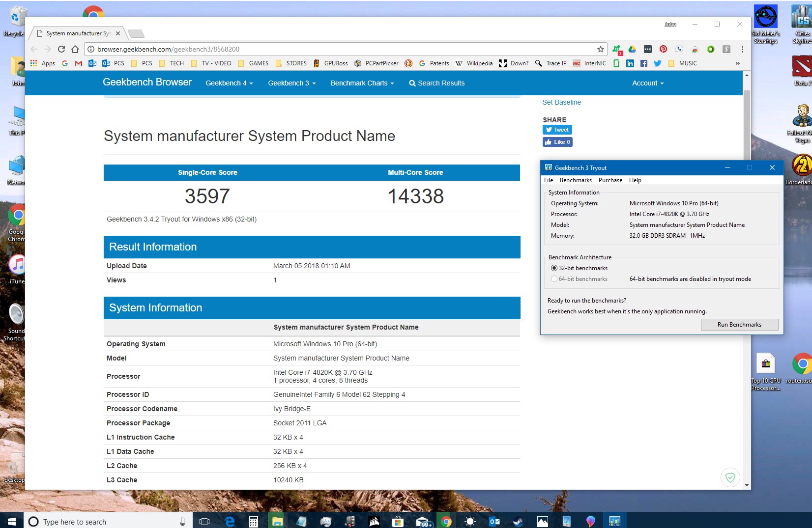The width and height of the screenshot is (812, 528).
Task: Open the File menu in Geekbench Tryout
Action: 549,180
